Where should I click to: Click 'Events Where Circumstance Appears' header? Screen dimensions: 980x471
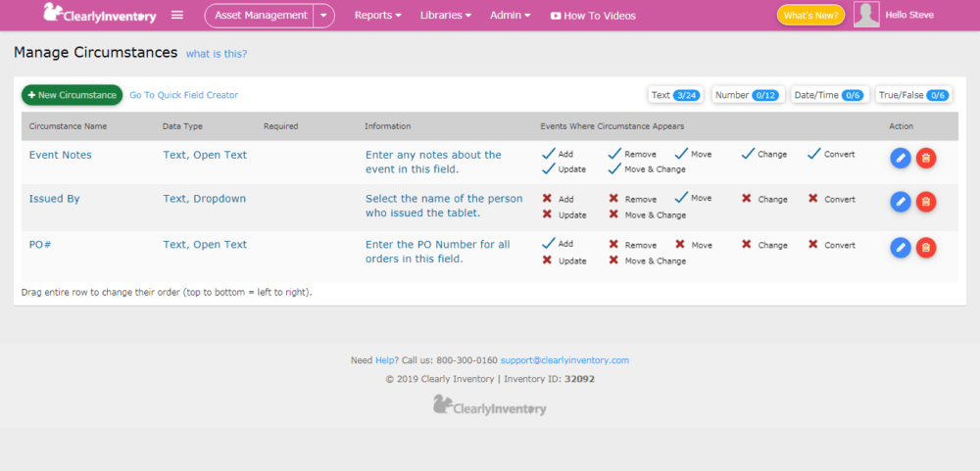[612, 126]
